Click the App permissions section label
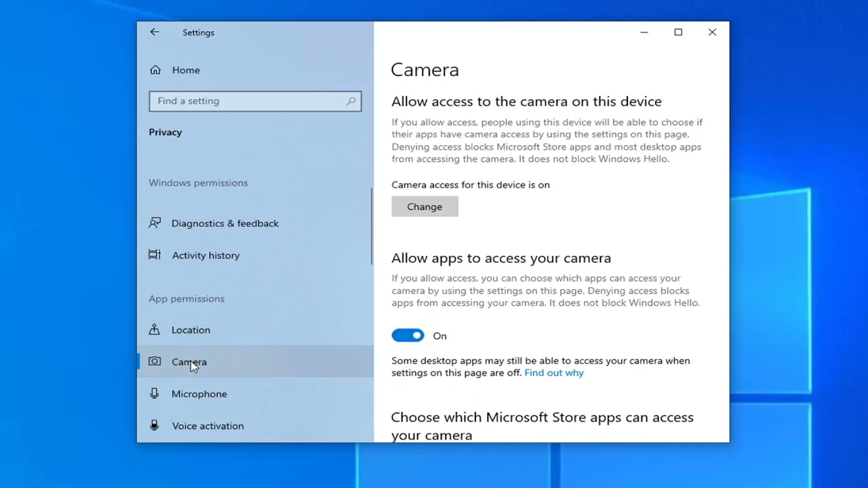This screenshot has width=868, height=488. tap(186, 298)
